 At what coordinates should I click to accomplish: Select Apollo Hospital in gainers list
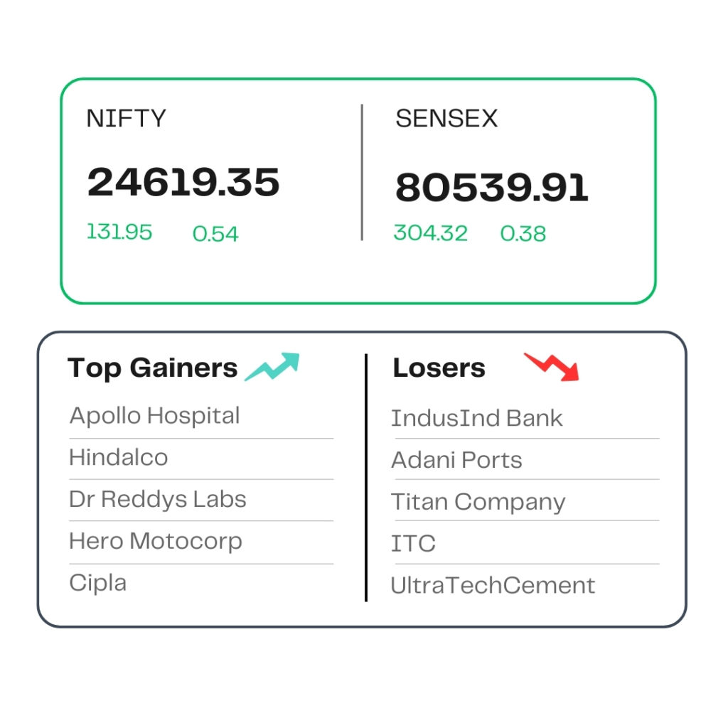pyautogui.click(x=154, y=415)
